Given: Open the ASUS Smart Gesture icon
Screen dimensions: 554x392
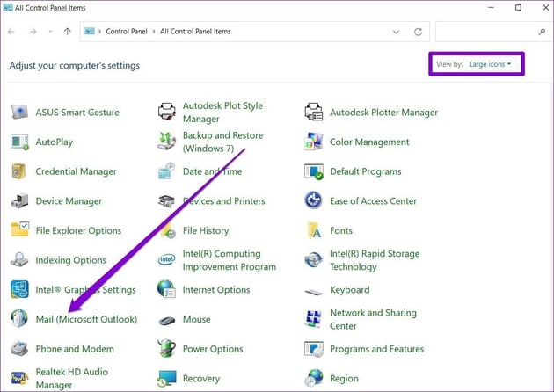Looking at the screenshot, I should 19,112.
